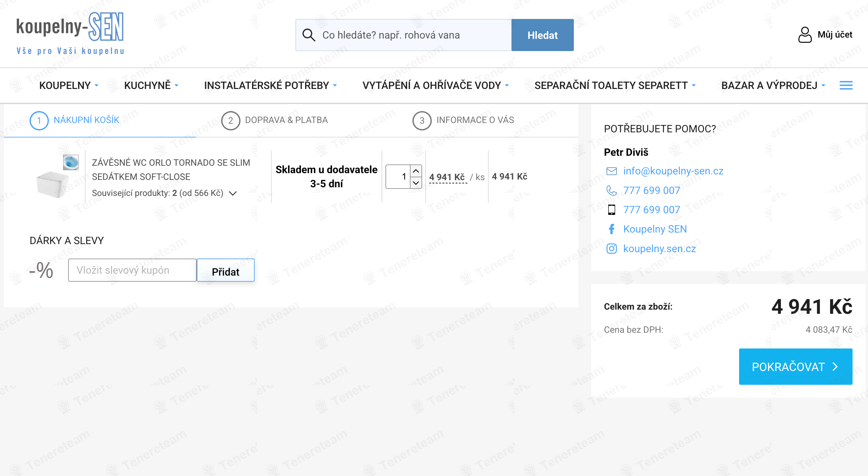Image resolution: width=868 pixels, height=476 pixels.
Task: Click the Instagram icon
Action: (x=611, y=248)
